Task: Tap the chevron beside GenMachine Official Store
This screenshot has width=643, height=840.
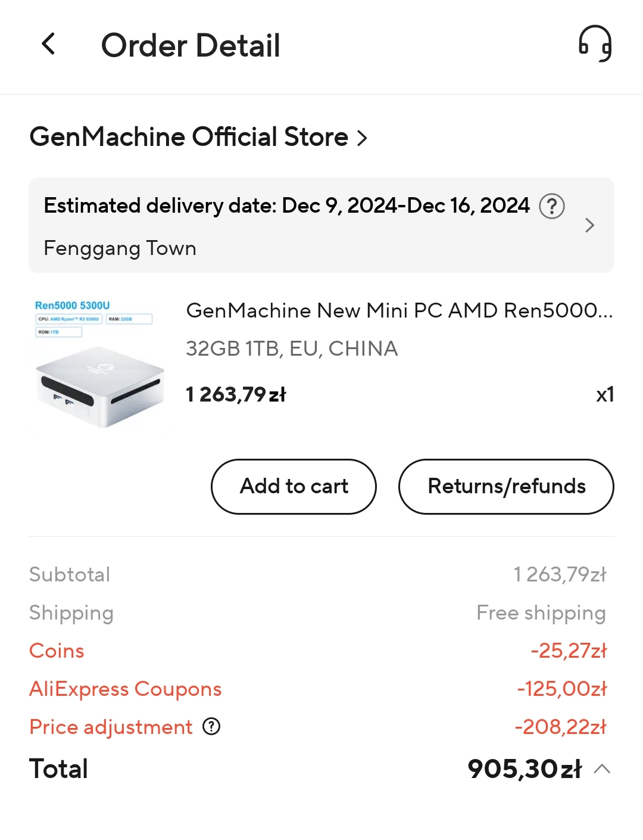Action: click(362, 138)
